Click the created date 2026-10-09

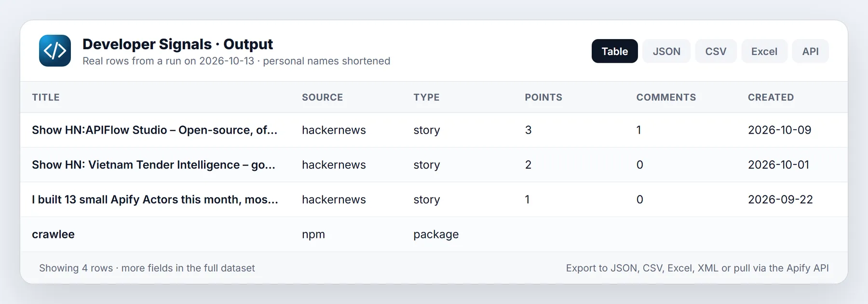click(779, 130)
